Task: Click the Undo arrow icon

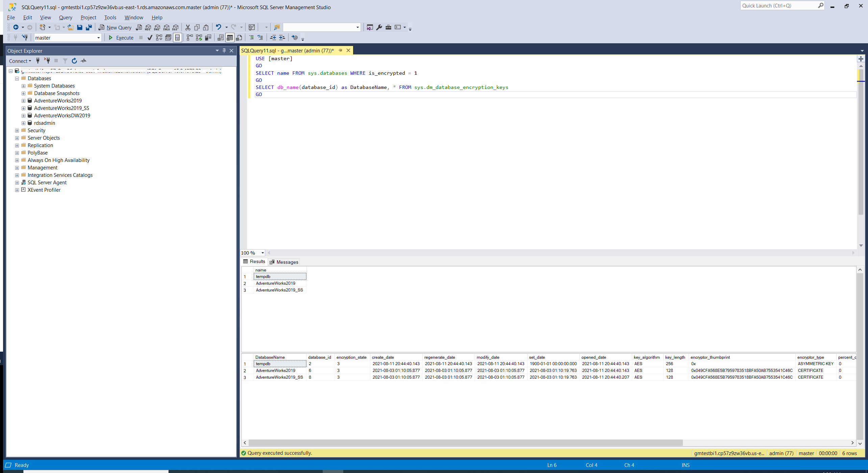Action: 219,27
